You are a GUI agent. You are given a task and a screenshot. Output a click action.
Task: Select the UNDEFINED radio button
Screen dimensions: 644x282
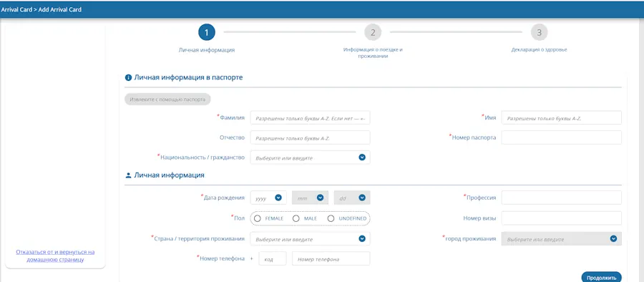coord(331,219)
